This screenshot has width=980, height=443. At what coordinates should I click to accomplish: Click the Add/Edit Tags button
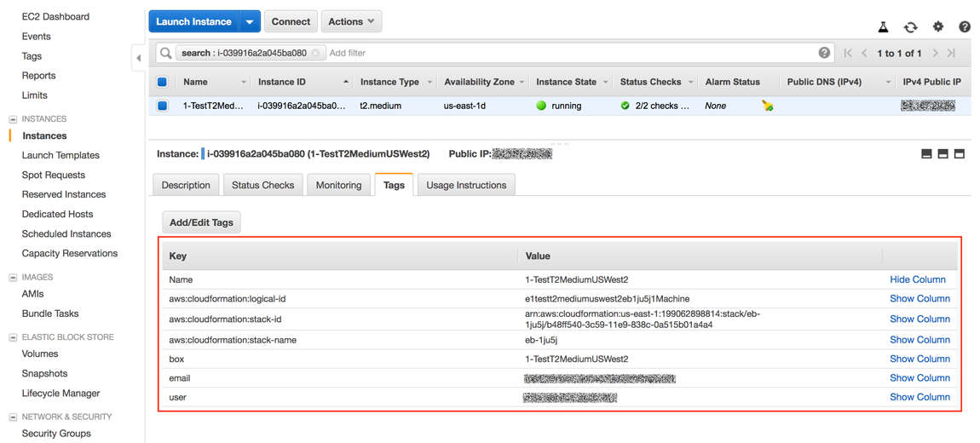click(201, 222)
